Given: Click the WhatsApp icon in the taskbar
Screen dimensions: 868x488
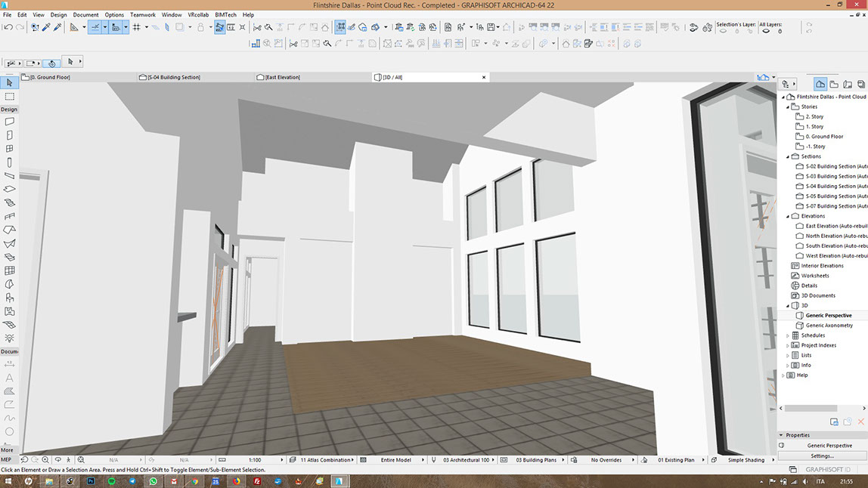Looking at the screenshot, I should tap(153, 480).
